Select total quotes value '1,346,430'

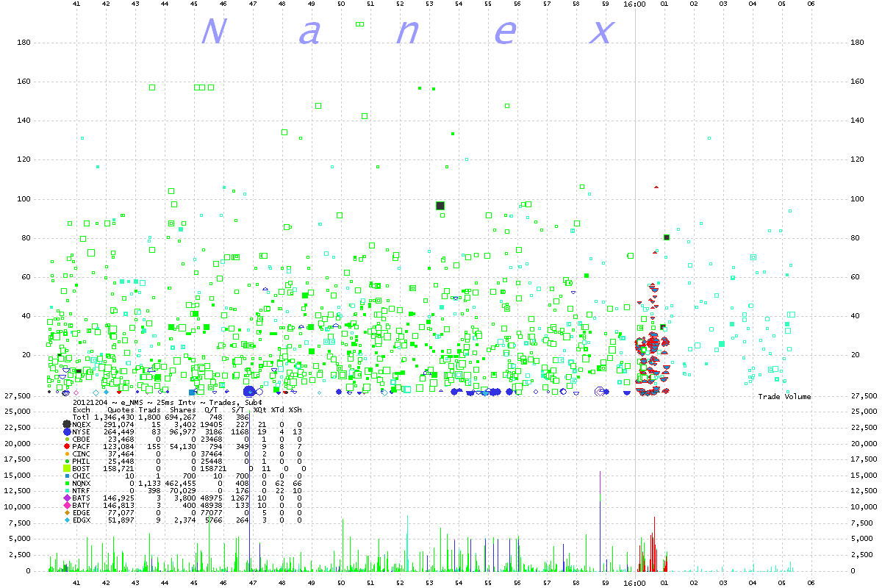(115, 417)
